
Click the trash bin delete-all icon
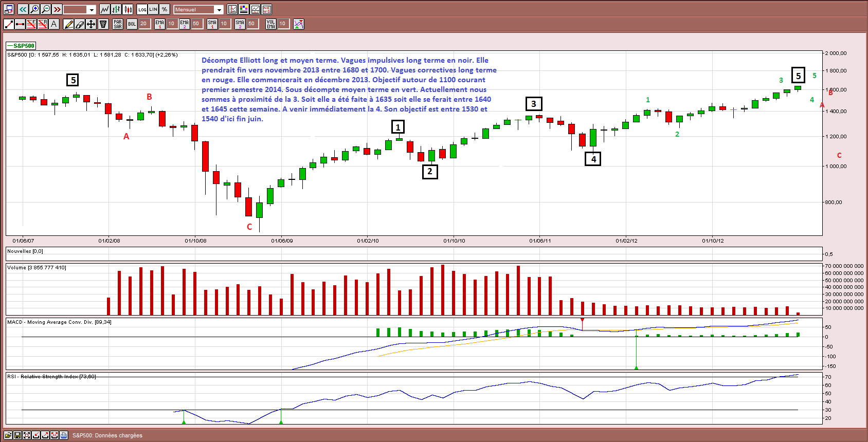pos(103,24)
